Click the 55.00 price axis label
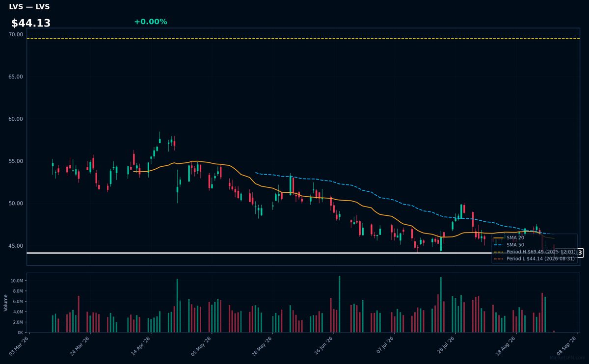Screen dimensions: 589x364 16,161
